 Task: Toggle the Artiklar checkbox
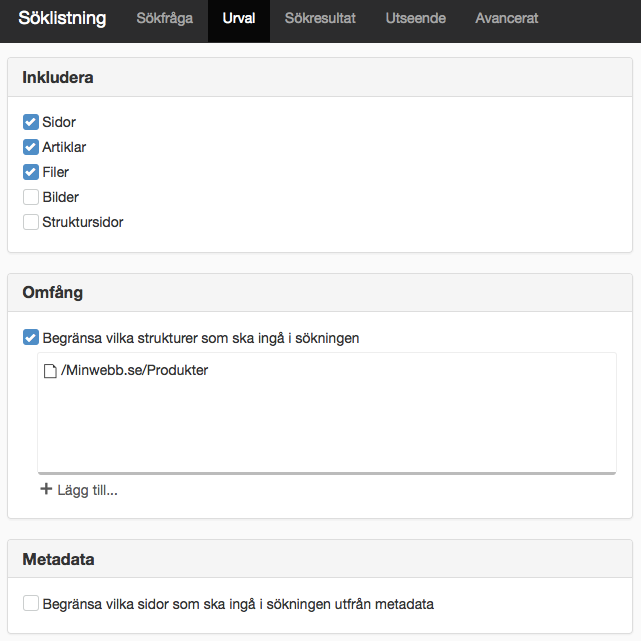pyautogui.click(x=31, y=147)
